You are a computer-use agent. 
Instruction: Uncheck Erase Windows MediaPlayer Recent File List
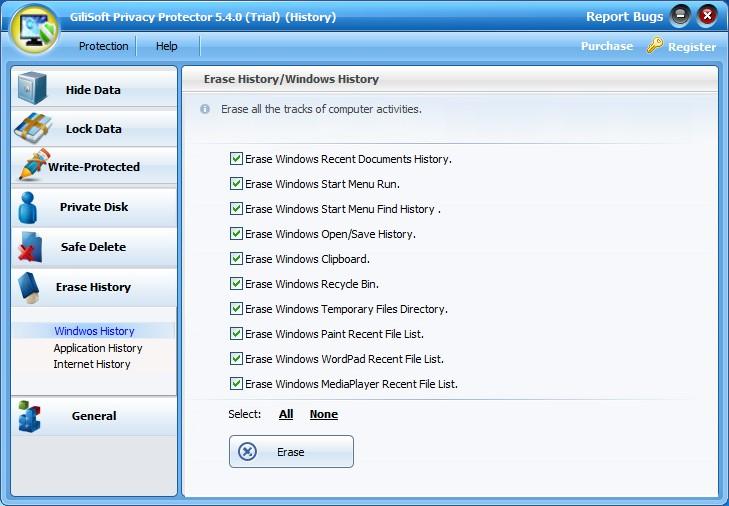pos(236,384)
